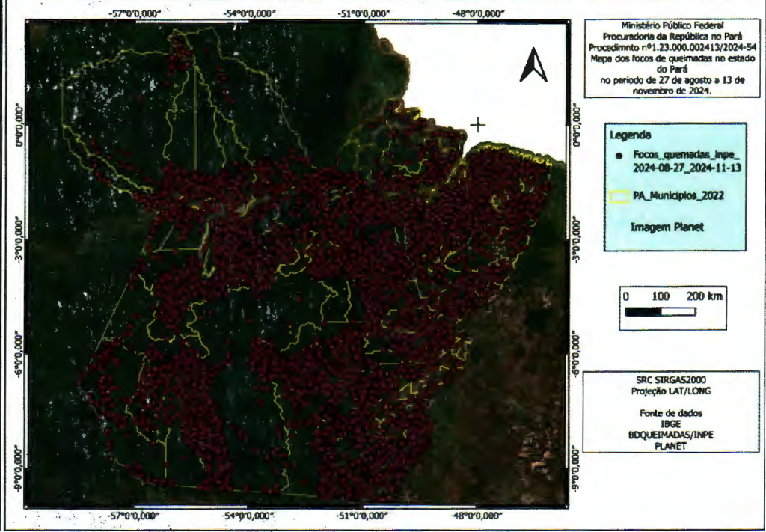
Task: Click the black-and-white scale bar
Action: pos(660,311)
